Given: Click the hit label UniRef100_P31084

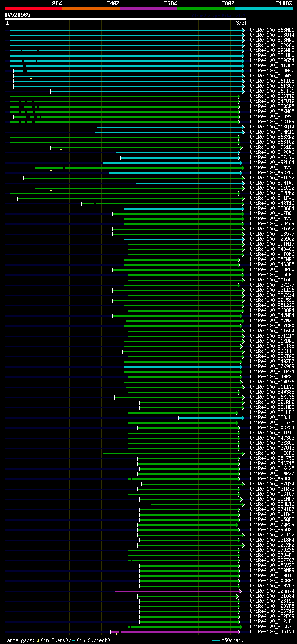Looking at the screenshot, I should point(272,596).
